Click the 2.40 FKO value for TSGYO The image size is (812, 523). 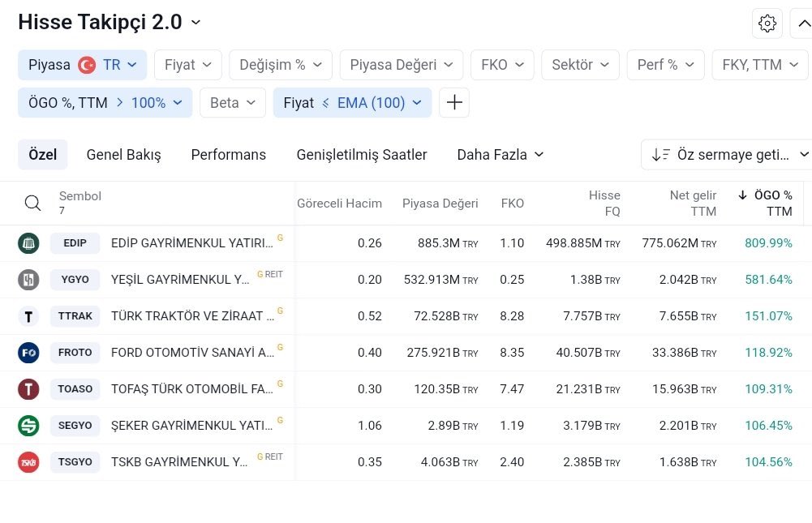point(512,462)
